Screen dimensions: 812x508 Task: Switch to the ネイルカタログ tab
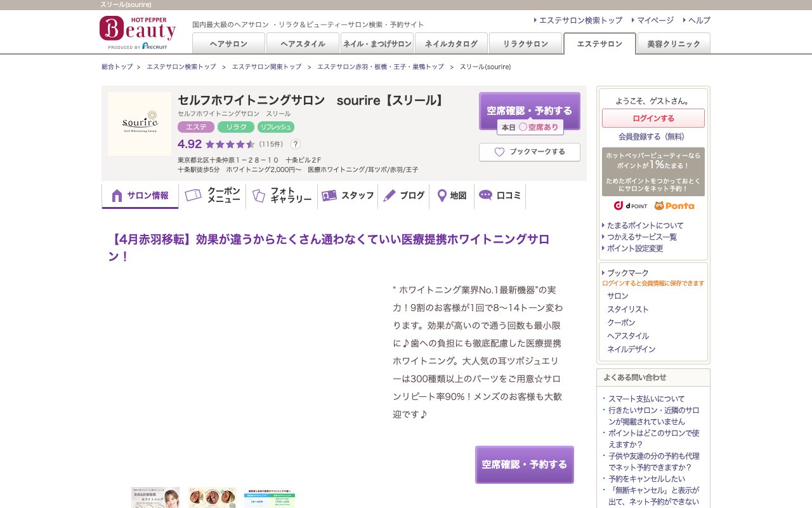[x=450, y=44]
